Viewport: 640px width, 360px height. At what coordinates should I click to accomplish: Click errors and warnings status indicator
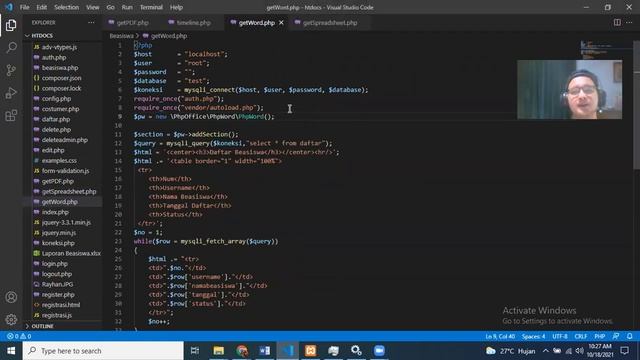[19, 336]
